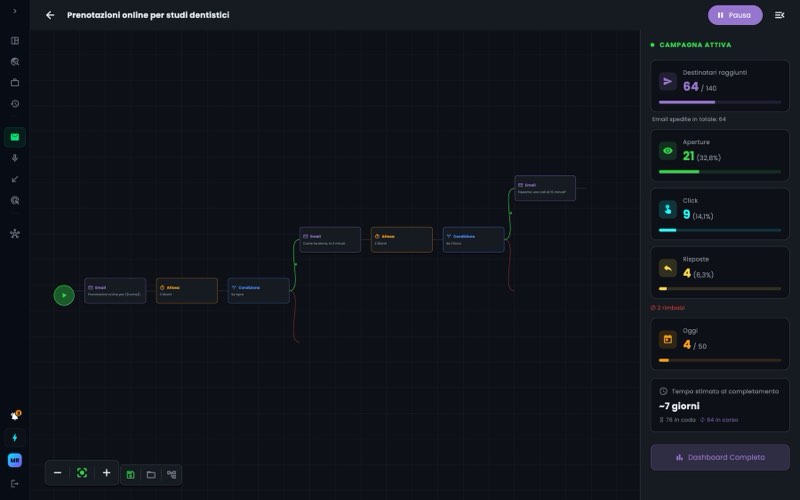This screenshot has width=800, height=500.
Task: Open notifications bell with orange badge
Action: click(x=15, y=416)
